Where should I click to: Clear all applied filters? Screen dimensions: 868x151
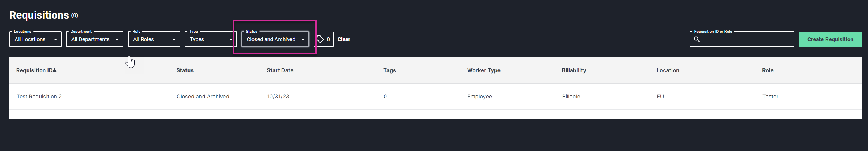(x=344, y=39)
